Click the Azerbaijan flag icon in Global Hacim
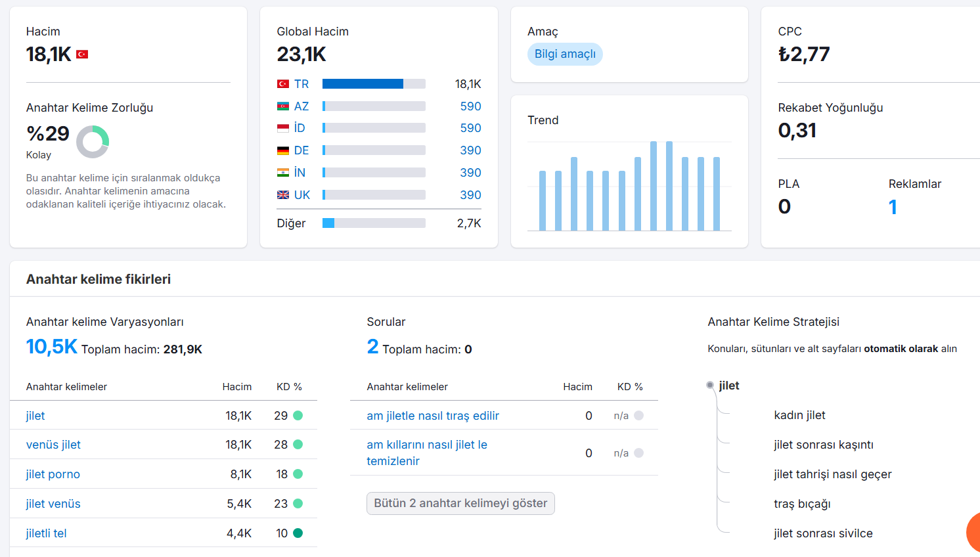980x557 pixels. point(283,106)
